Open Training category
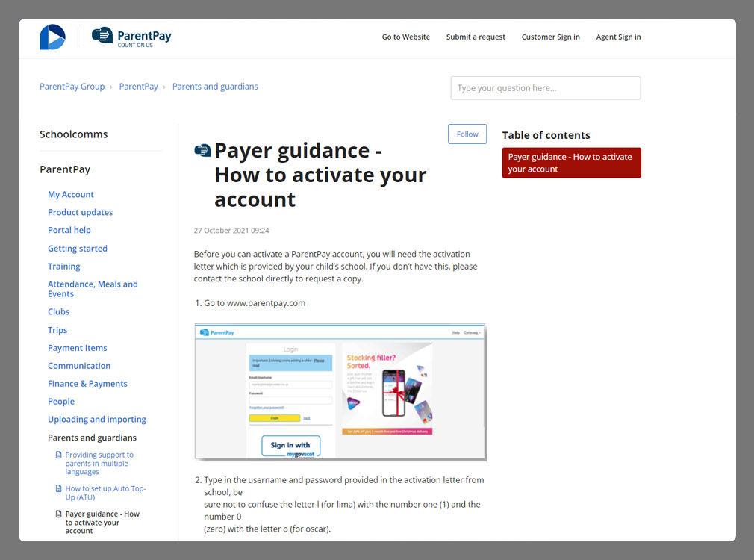Viewport: 754px width, 560px height. (x=64, y=266)
